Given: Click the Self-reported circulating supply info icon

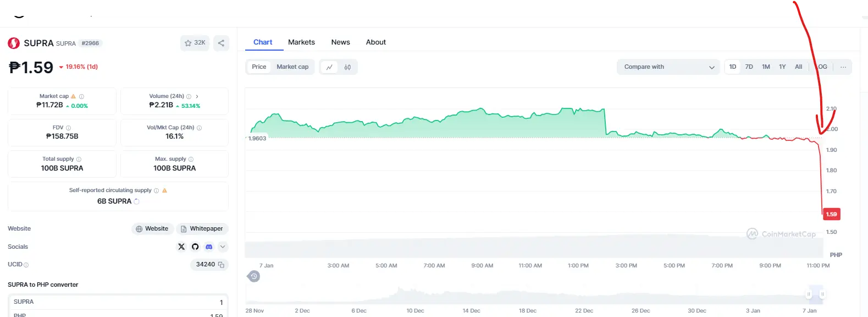Looking at the screenshot, I should click(x=156, y=190).
